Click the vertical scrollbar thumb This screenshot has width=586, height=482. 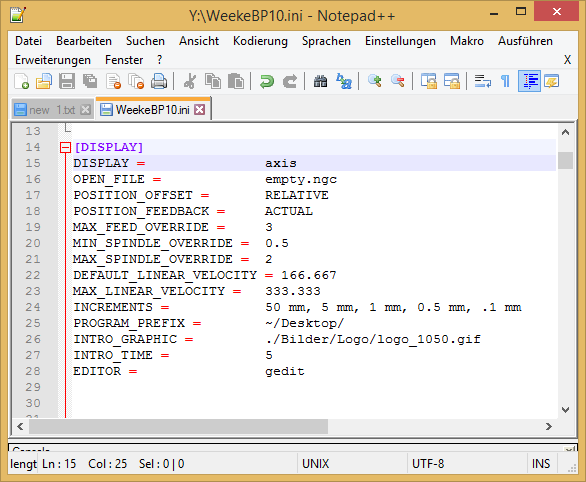(565, 160)
